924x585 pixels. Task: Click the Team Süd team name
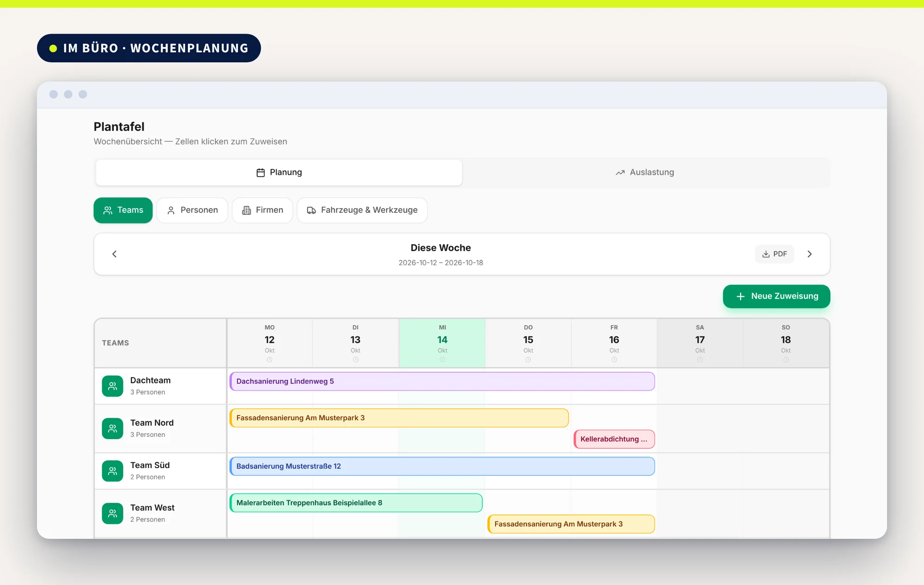pos(150,465)
